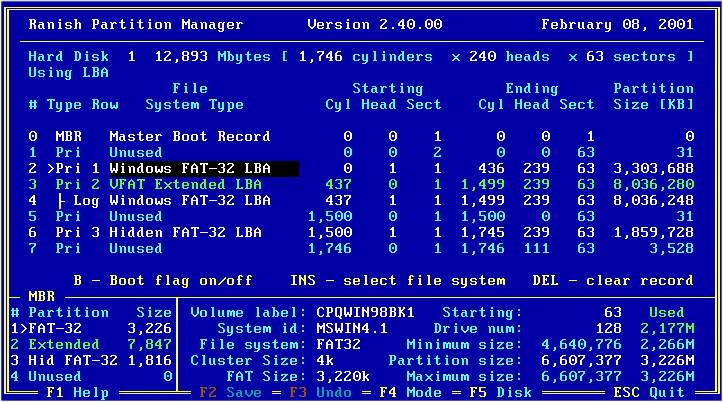Select the Log Windows FAT-32 LBA row

[x=190, y=200]
